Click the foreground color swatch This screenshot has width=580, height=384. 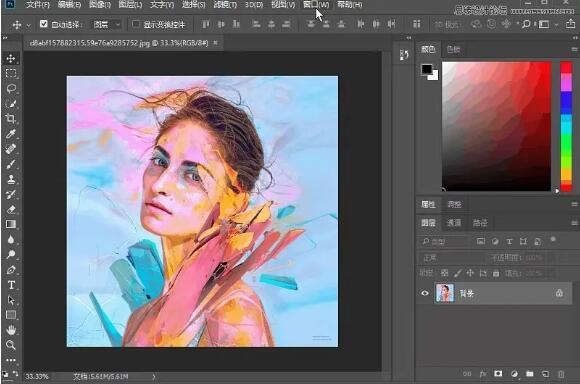tap(426, 69)
